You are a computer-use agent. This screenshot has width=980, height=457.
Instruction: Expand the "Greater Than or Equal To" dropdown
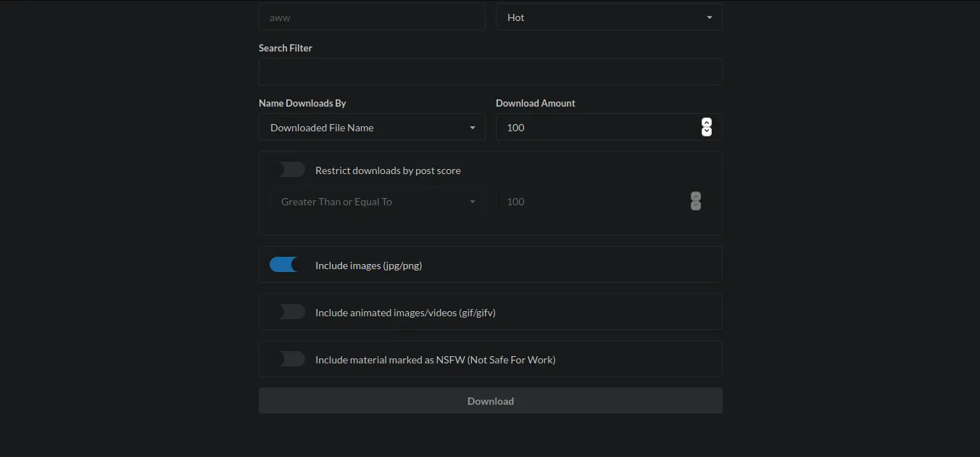tap(377, 201)
